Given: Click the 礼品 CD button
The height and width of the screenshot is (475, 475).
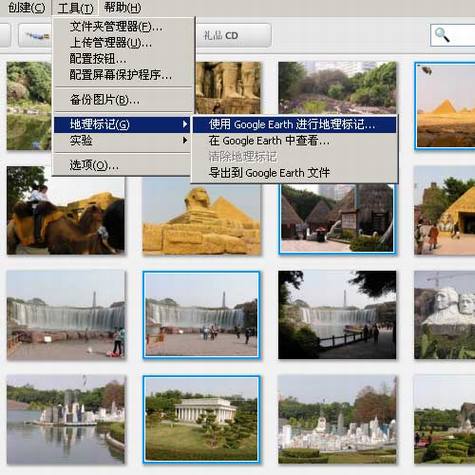Looking at the screenshot, I should (x=234, y=35).
